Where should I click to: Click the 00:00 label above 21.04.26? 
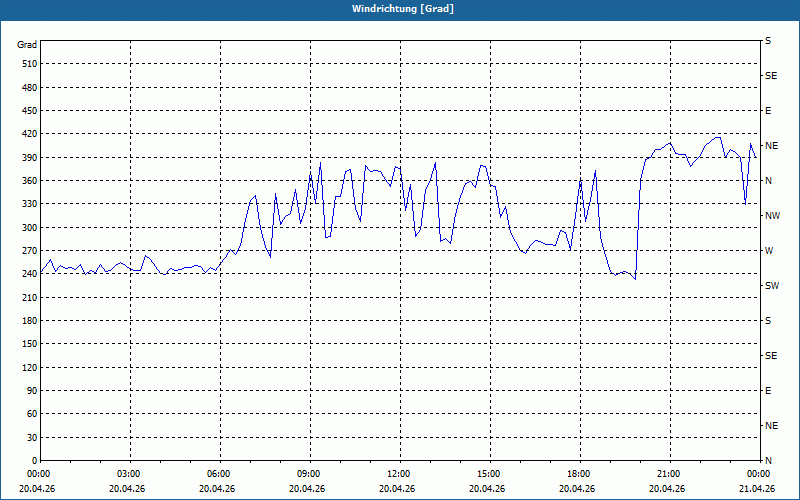tap(759, 474)
